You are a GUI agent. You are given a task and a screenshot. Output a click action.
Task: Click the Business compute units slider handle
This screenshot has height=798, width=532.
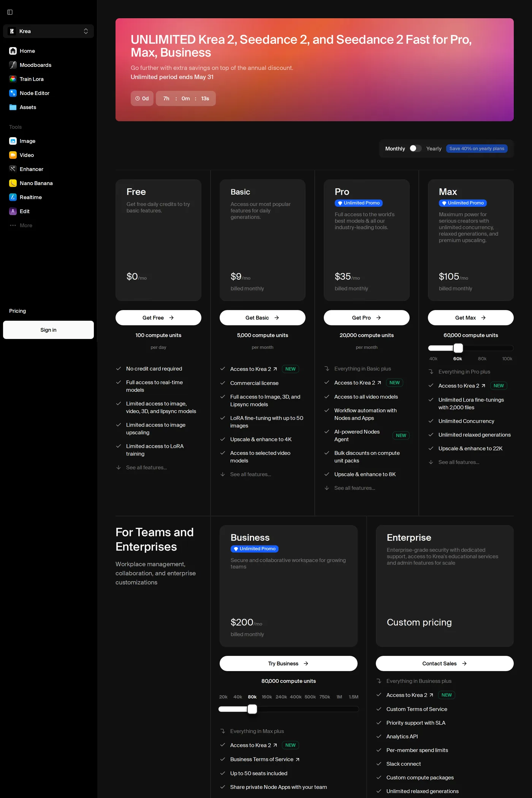[x=252, y=709]
